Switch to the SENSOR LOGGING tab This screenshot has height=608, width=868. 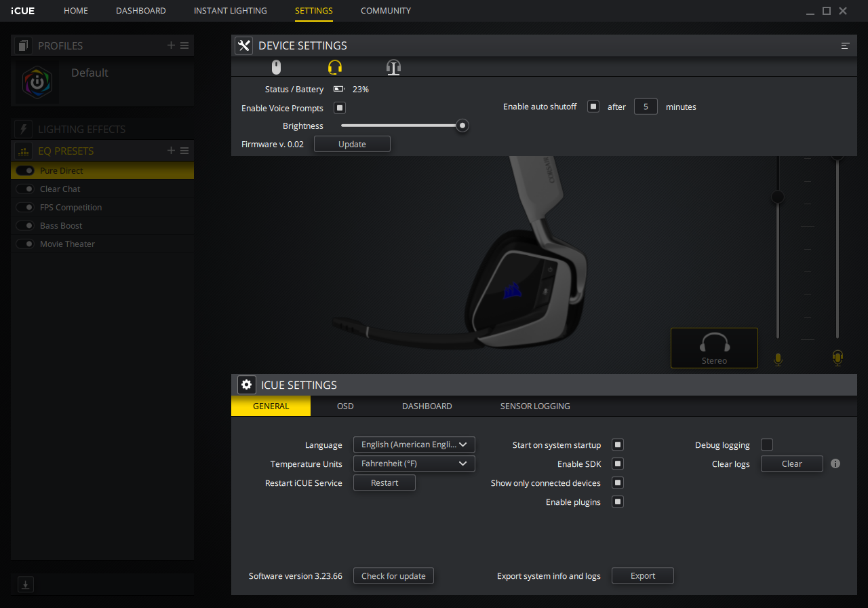point(535,406)
